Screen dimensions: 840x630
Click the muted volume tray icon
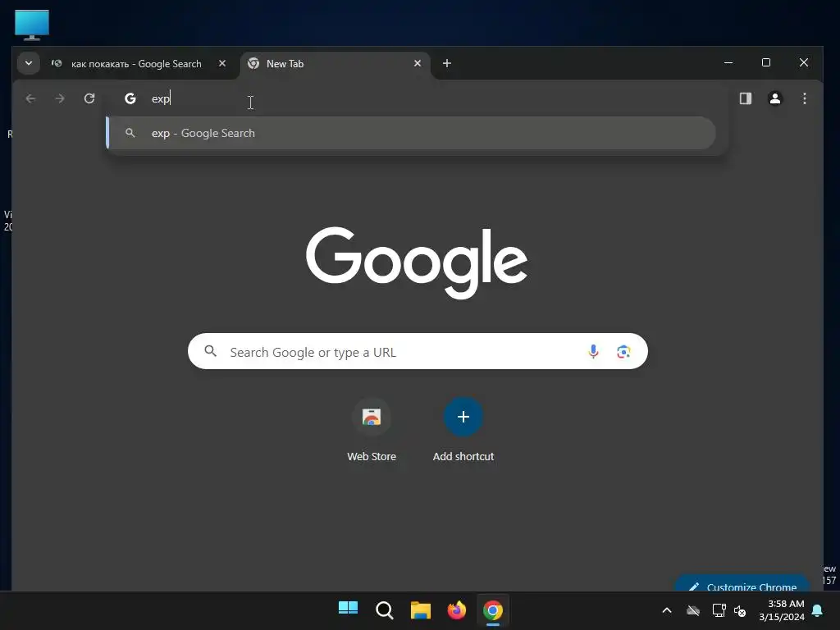click(740, 610)
